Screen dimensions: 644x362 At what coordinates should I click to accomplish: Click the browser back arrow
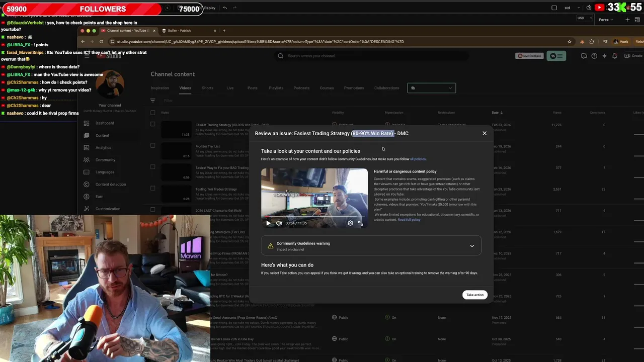pos(83,42)
